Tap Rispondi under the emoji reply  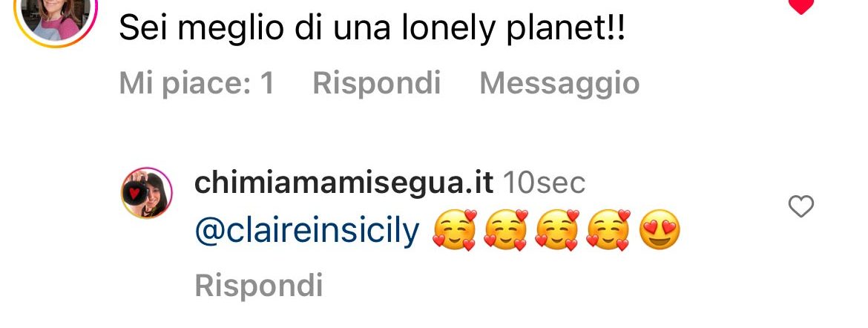[258, 286]
